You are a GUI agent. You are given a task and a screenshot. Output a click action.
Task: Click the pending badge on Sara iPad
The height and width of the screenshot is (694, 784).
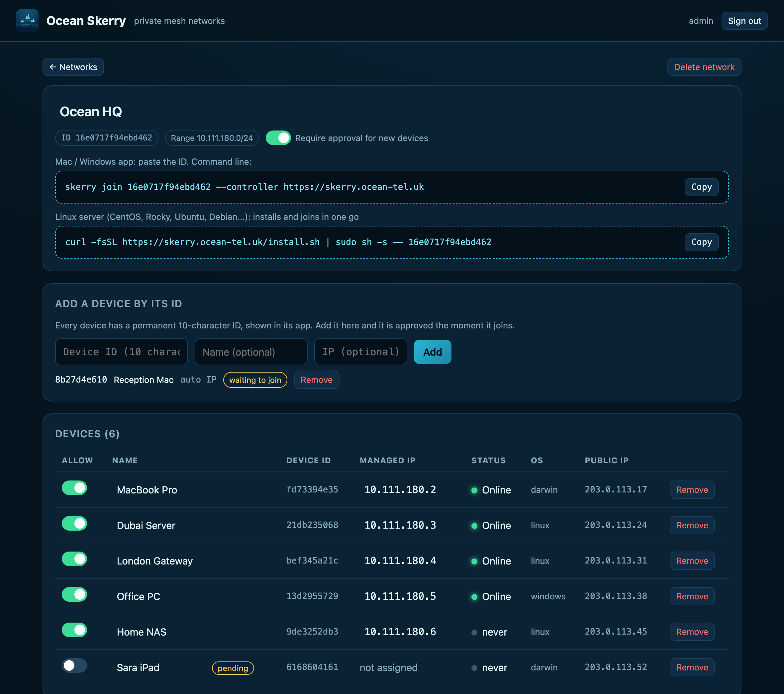pos(233,668)
